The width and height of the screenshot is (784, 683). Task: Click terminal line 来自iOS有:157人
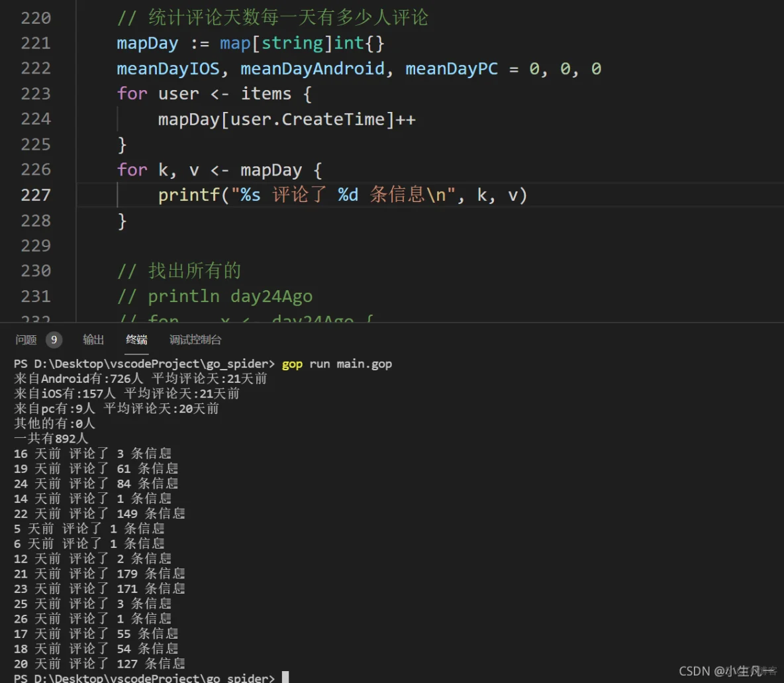coord(126,394)
